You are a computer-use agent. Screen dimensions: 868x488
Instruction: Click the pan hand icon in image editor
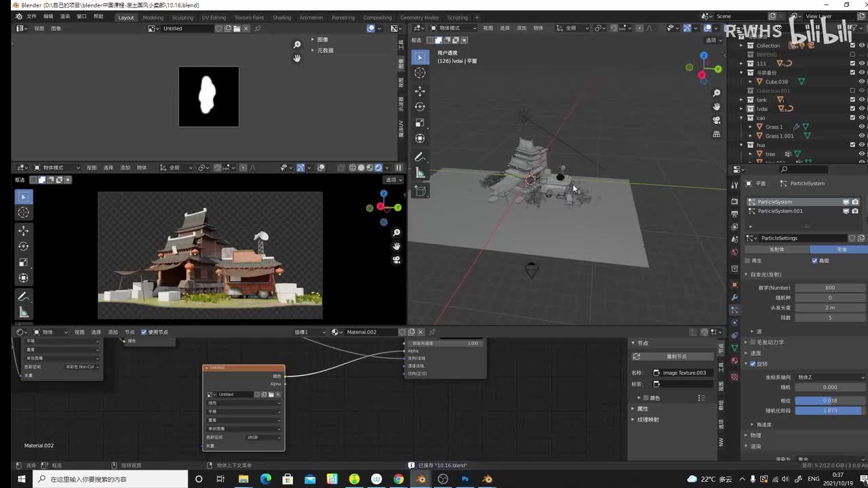click(297, 58)
